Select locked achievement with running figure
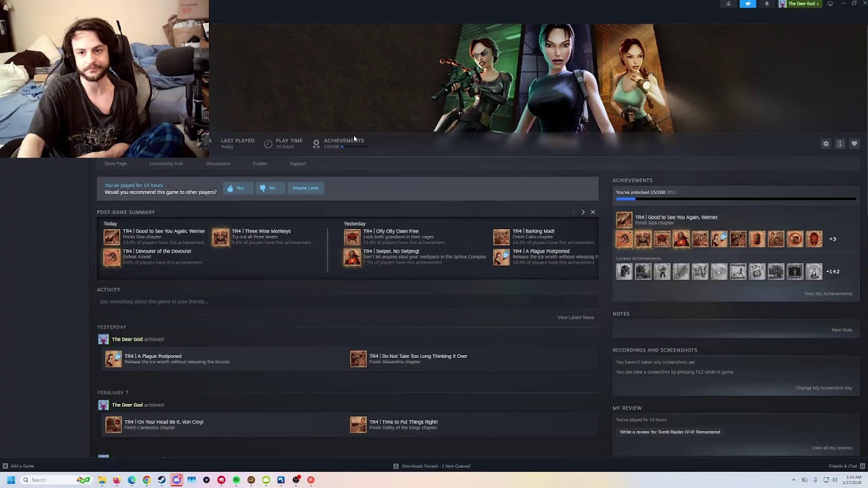Viewport: 868px width, 488px height. [738, 271]
